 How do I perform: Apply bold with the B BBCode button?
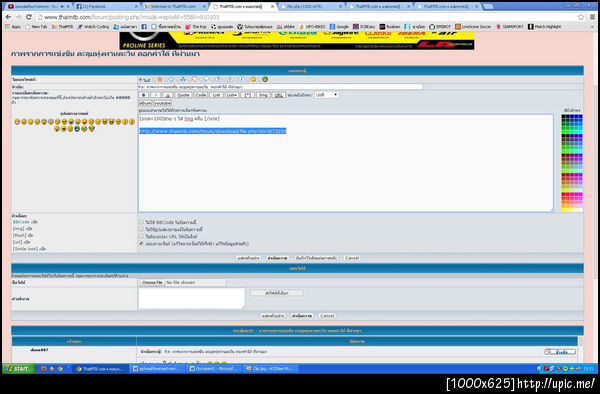pyautogui.click(x=143, y=95)
